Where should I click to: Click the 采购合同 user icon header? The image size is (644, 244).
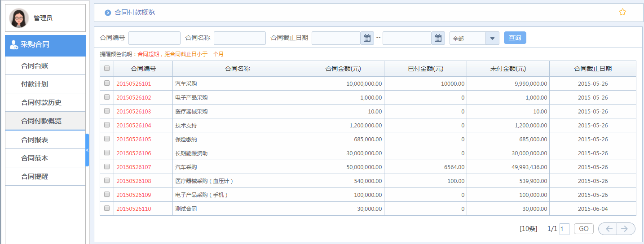click(14, 44)
